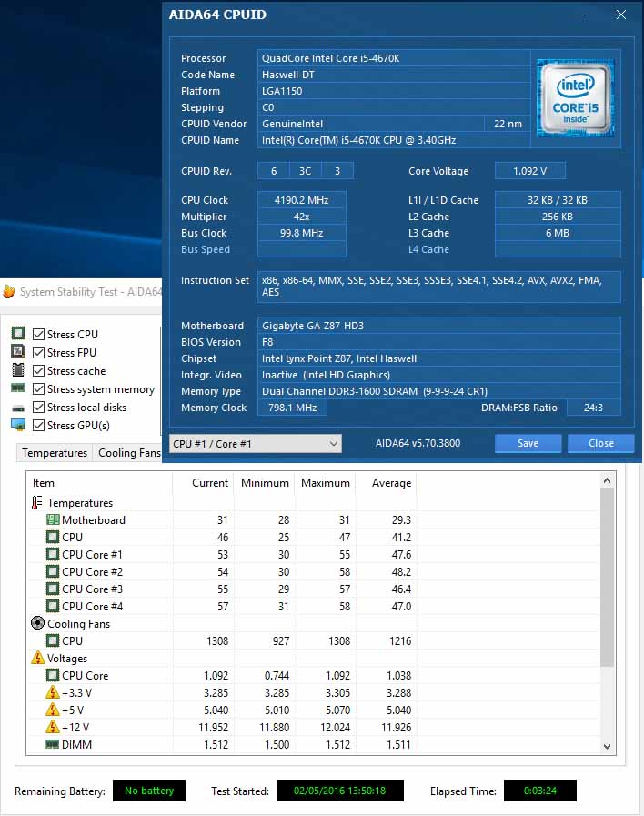Click the CPU Core #4 chip icon
Screen dimensions: 644x816
(53, 606)
